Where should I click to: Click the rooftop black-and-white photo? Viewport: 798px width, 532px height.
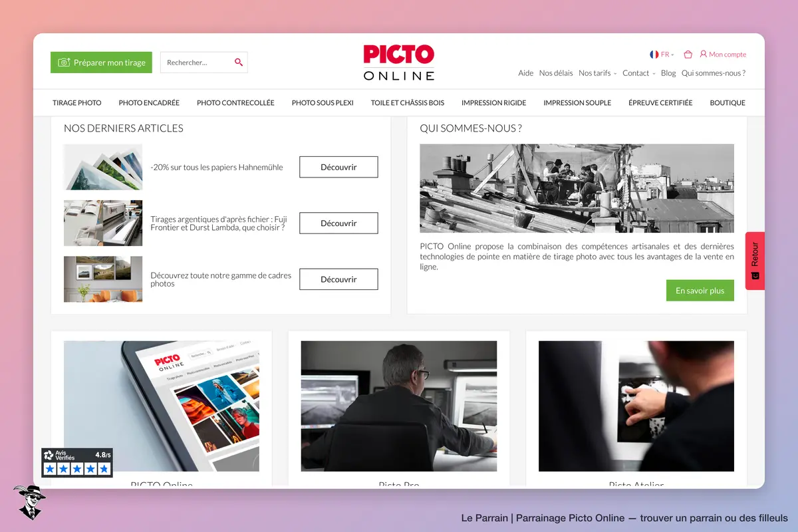577,188
